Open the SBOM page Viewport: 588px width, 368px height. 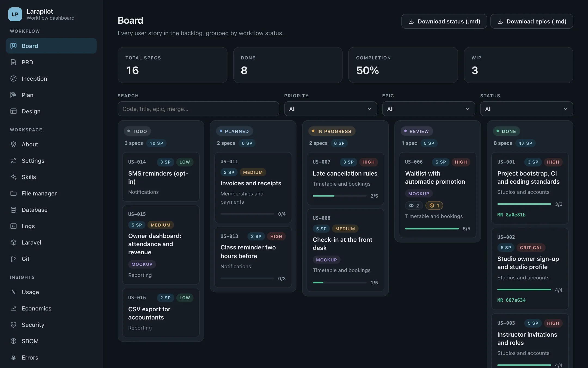pos(51,341)
